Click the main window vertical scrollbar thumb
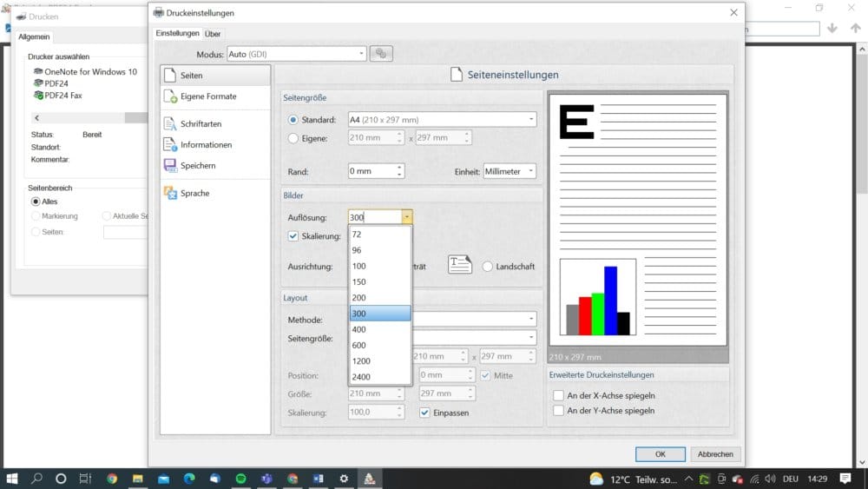This screenshot has width=868, height=489. click(862, 124)
